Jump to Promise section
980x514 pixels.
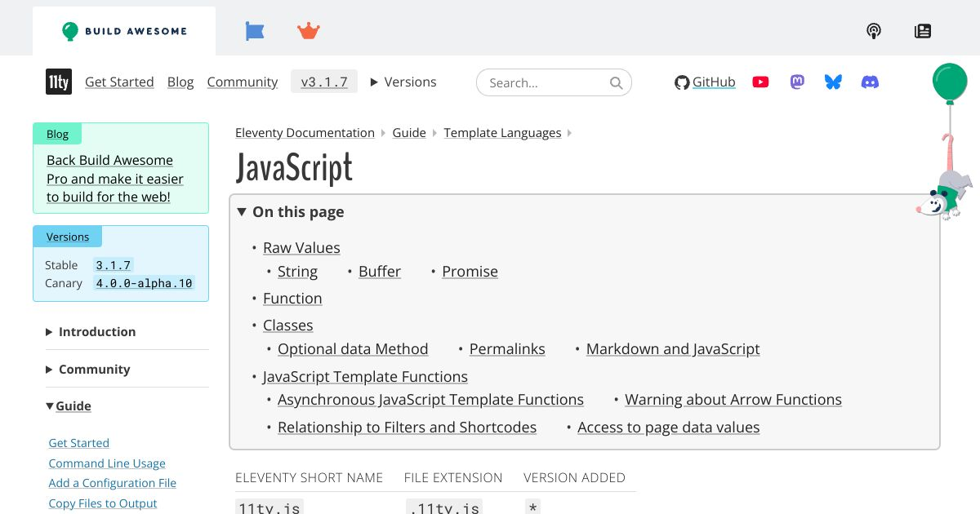point(470,271)
